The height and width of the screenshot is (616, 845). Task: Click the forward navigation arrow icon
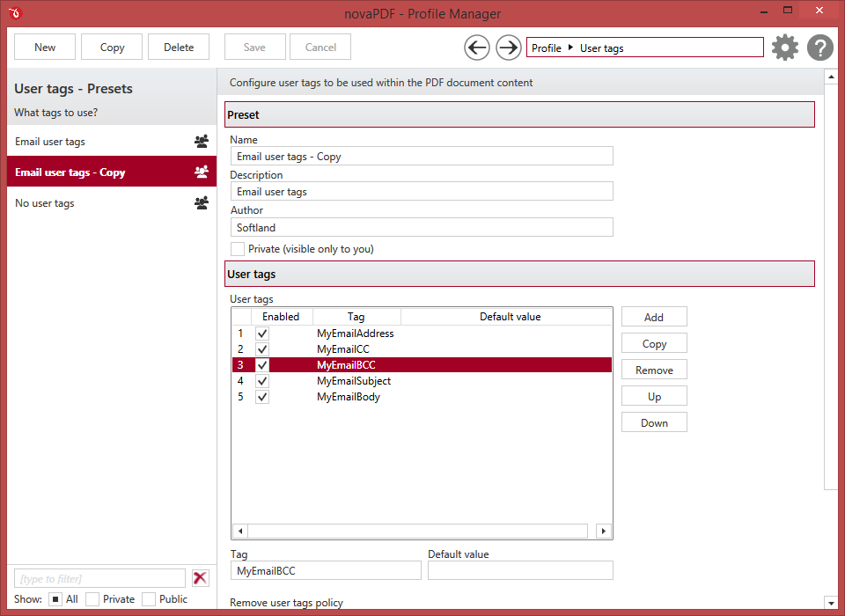(508, 48)
